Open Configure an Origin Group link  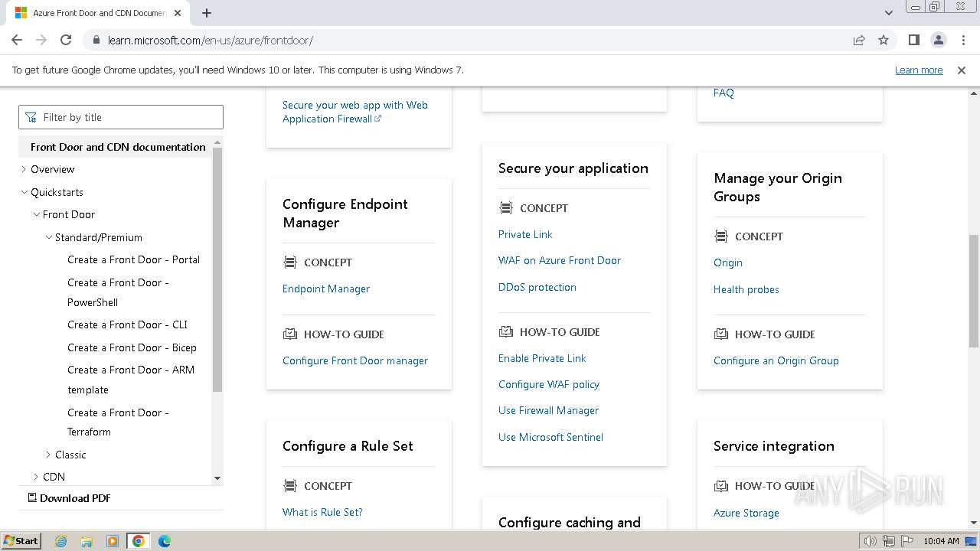[776, 360]
